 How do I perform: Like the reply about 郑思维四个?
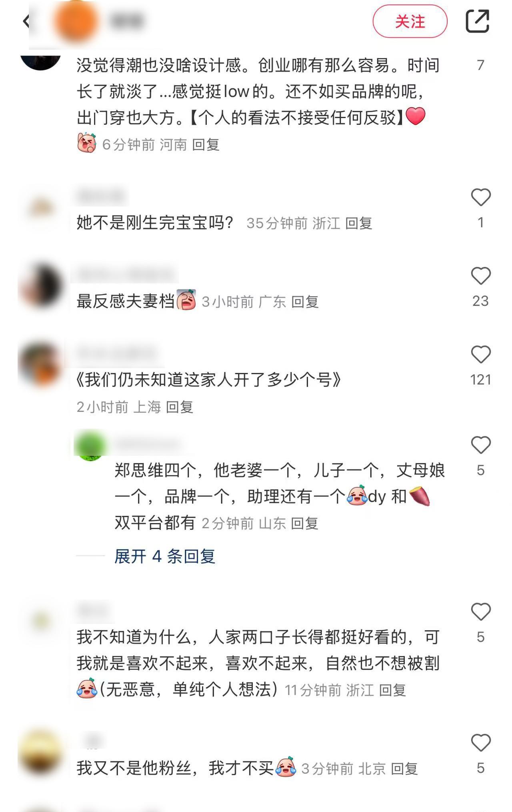(x=480, y=445)
